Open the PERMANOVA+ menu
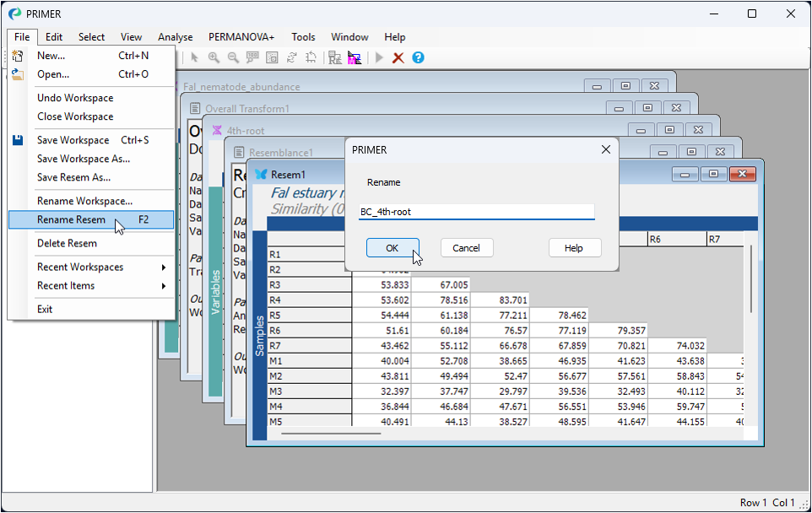The width and height of the screenshot is (812, 513). point(241,37)
